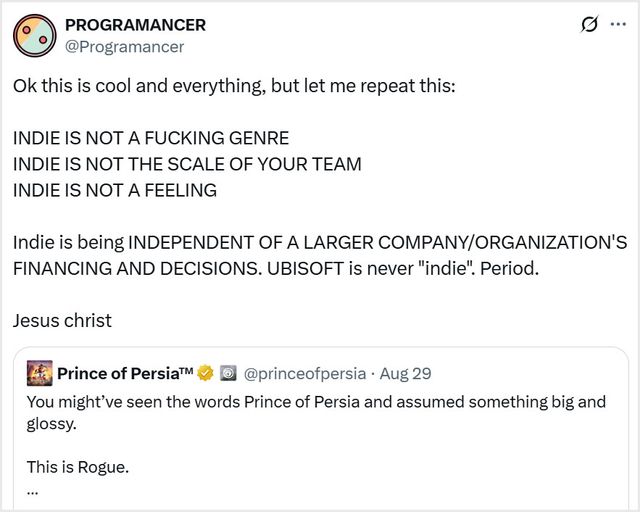Image resolution: width=640 pixels, height=512 pixels.
Task: Click the "This is Rogue." line
Action: pos(77,466)
